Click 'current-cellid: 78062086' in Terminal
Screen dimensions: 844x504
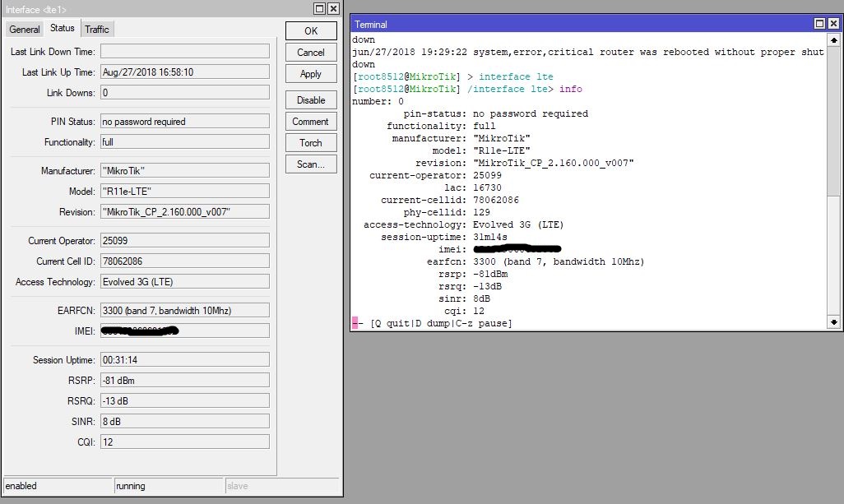click(x=450, y=200)
